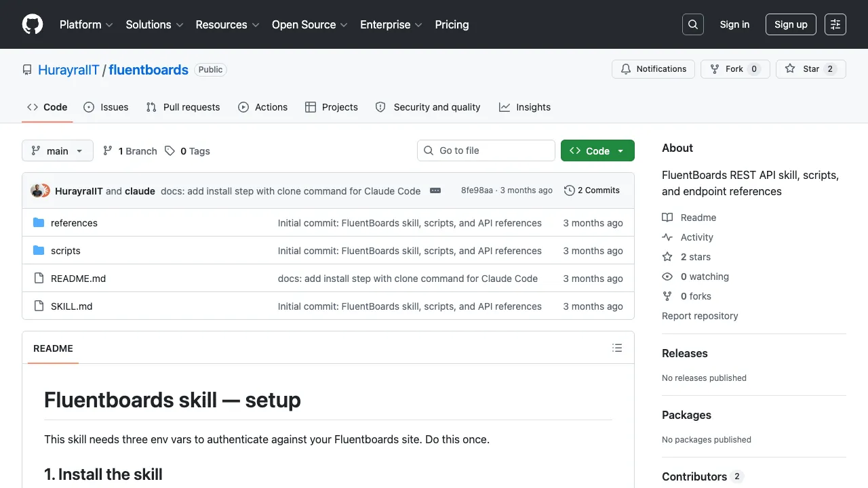This screenshot has height=488, width=868.
Task: Click the fork icon beside 0 forks
Action: [667, 296]
